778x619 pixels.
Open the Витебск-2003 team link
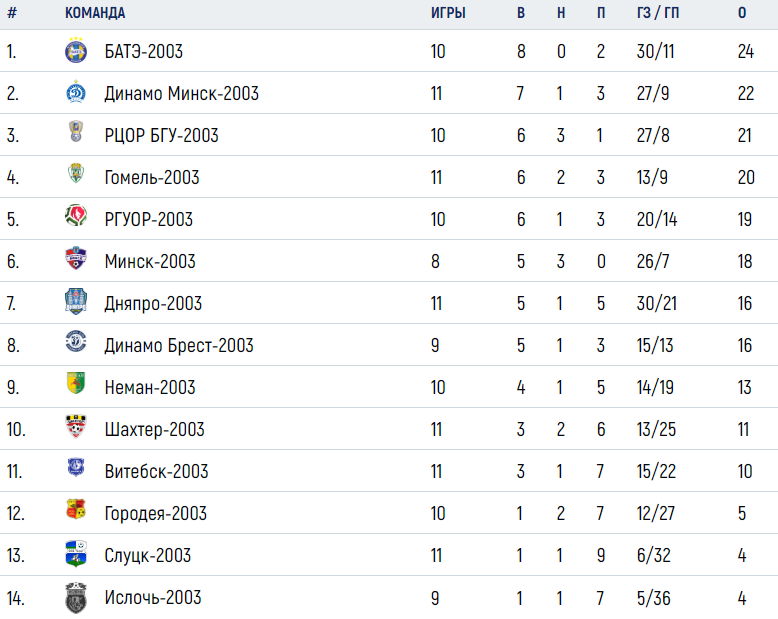156,471
